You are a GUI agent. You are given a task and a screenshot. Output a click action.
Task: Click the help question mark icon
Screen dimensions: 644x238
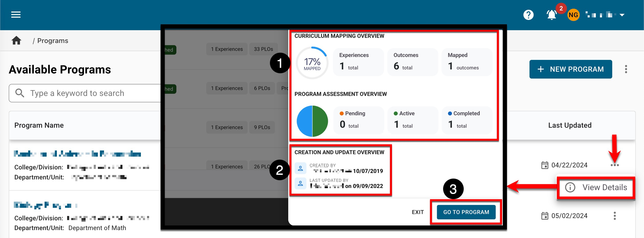pos(528,15)
